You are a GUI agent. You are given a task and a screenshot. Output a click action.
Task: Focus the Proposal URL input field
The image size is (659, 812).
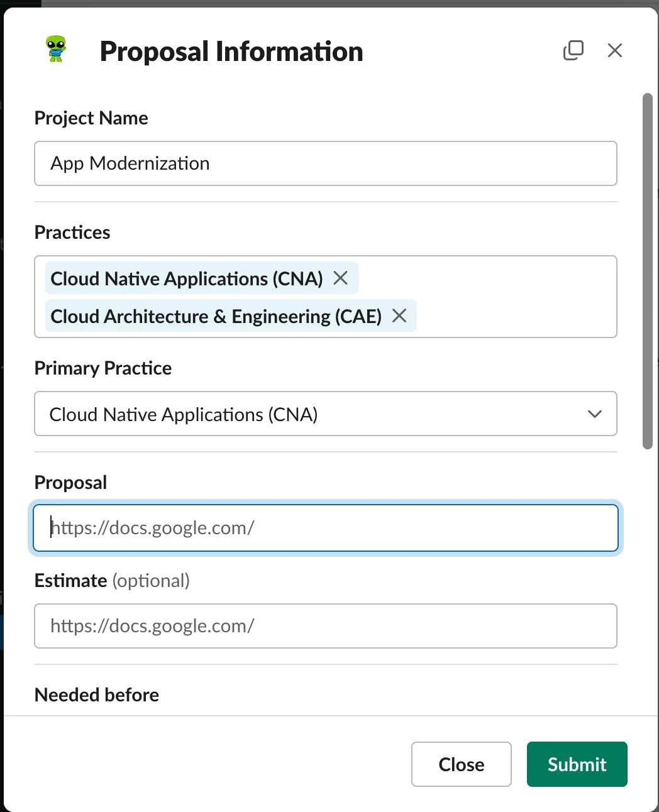pos(326,528)
